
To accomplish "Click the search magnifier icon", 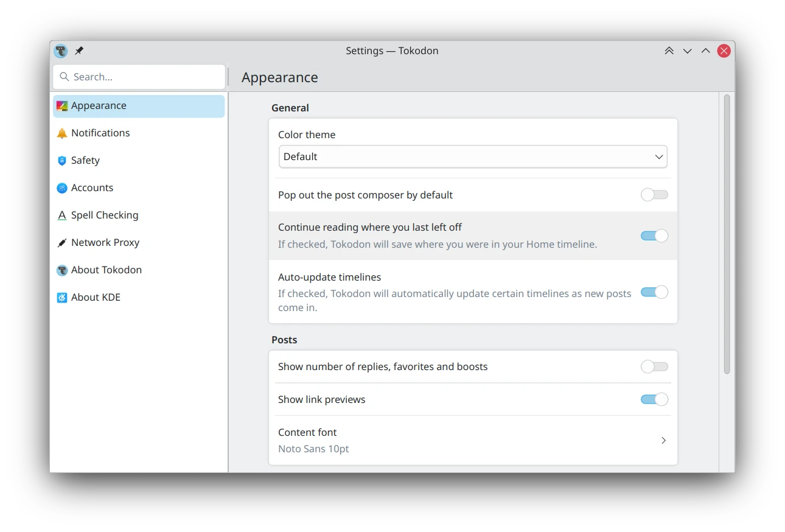I will coord(65,77).
